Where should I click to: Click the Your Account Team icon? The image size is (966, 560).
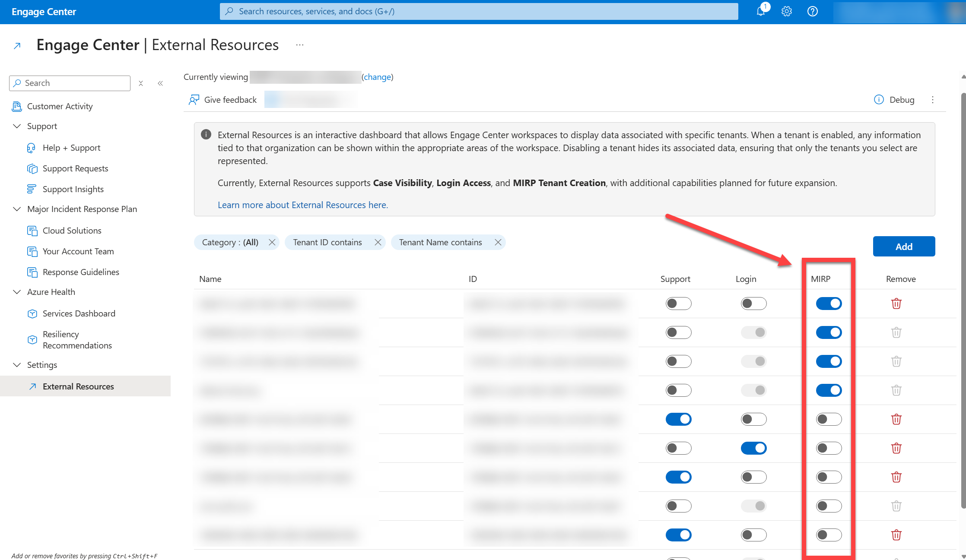[x=32, y=252]
